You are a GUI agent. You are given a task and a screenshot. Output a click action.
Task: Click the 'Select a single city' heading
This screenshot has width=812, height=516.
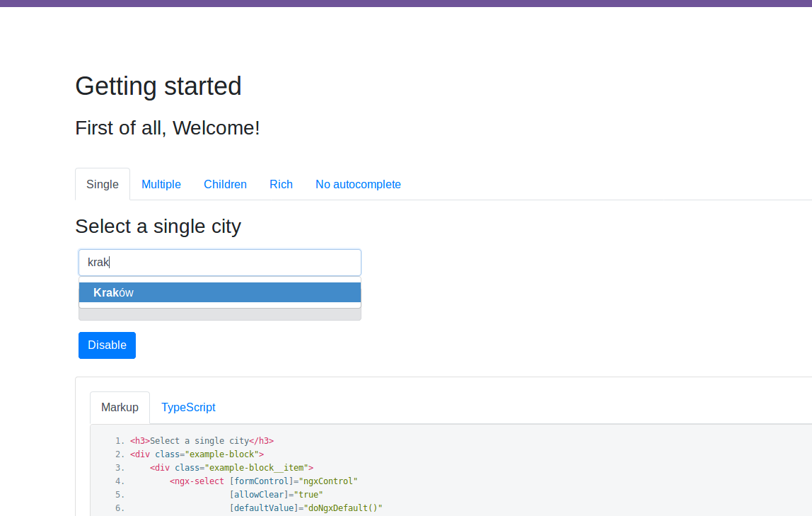(158, 226)
